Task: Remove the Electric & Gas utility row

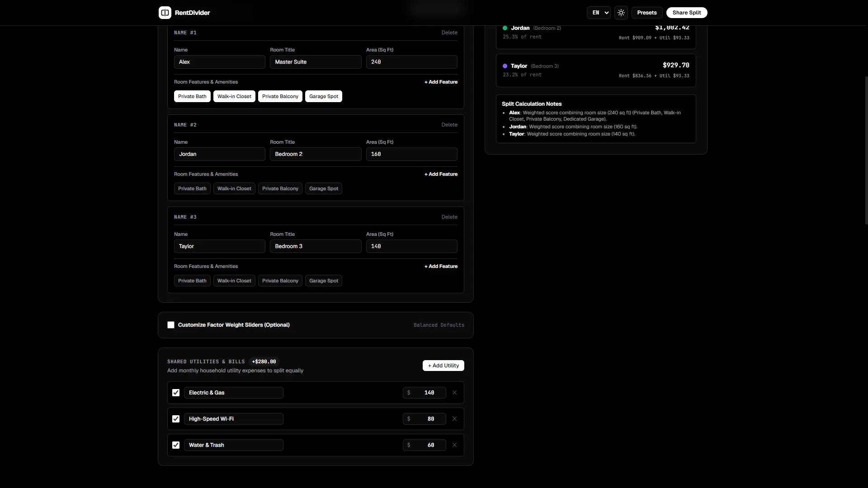Action: [x=454, y=393]
